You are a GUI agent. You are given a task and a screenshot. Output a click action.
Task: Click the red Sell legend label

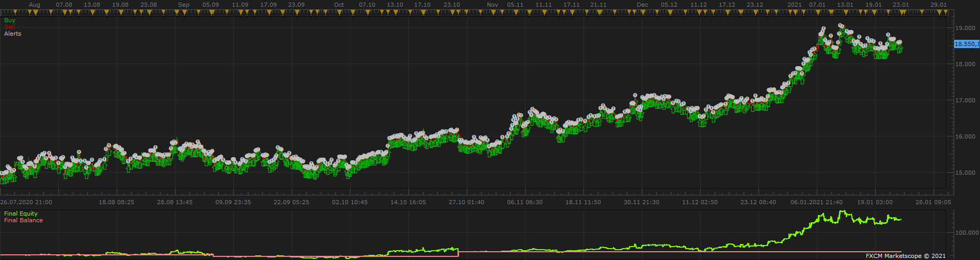[10, 27]
